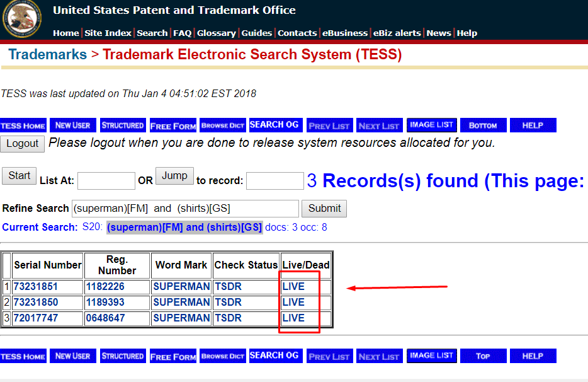Click bottom New User button

click(73, 356)
